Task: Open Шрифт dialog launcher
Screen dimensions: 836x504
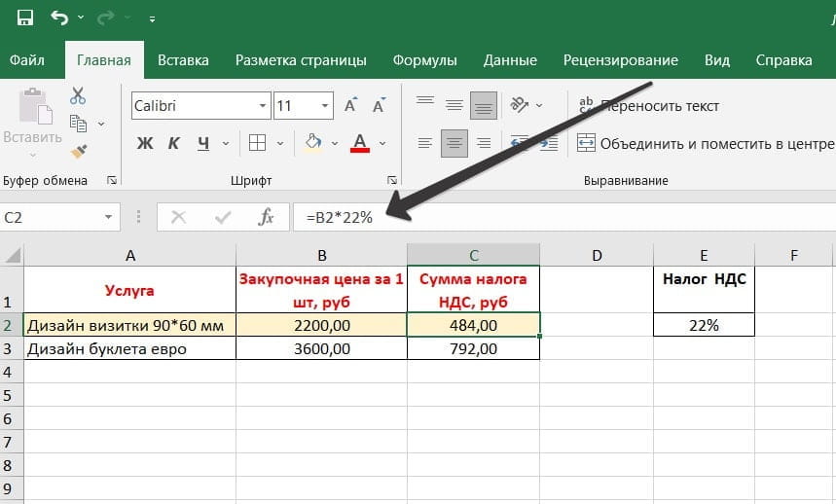Action: pyautogui.click(x=392, y=181)
